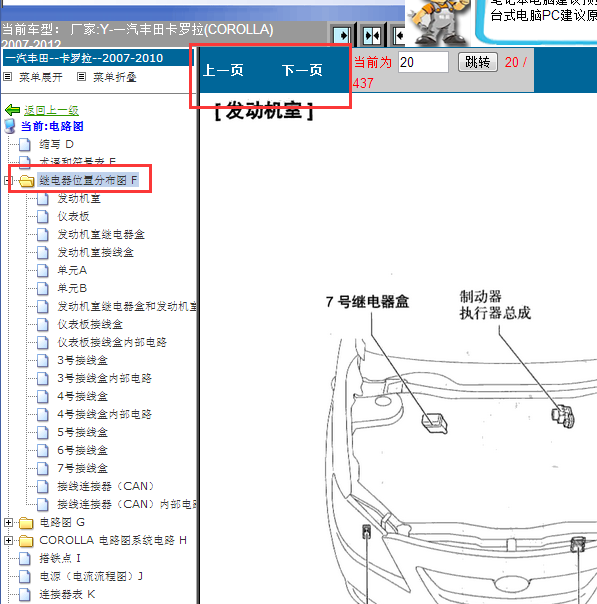The image size is (597, 604).
Task: Click 菜单折叠 to collapse all menus
Action: (x=115, y=77)
